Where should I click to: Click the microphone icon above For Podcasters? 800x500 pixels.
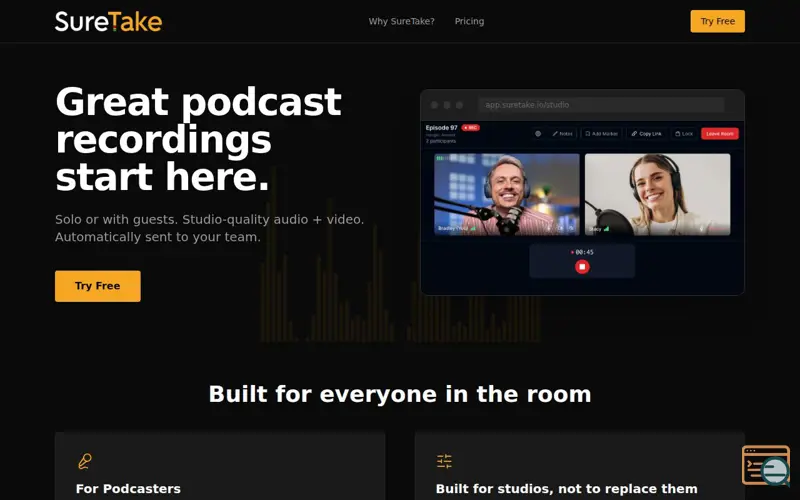(85, 461)
